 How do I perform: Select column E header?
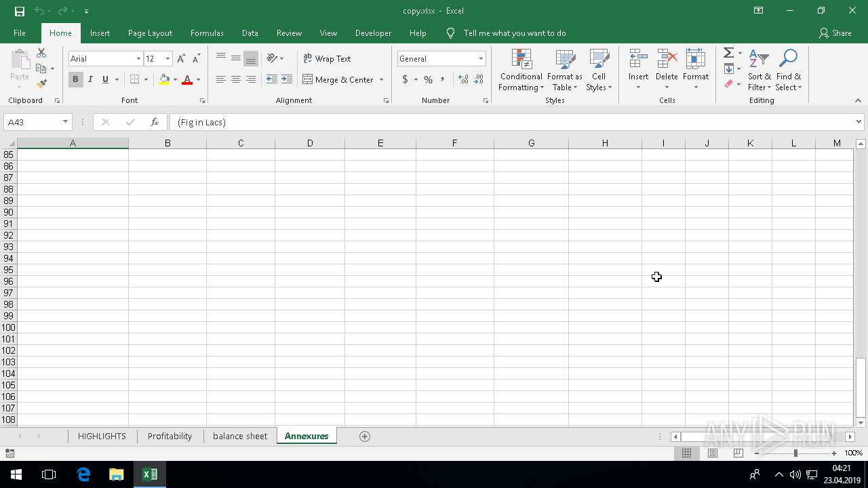(380, 143)
